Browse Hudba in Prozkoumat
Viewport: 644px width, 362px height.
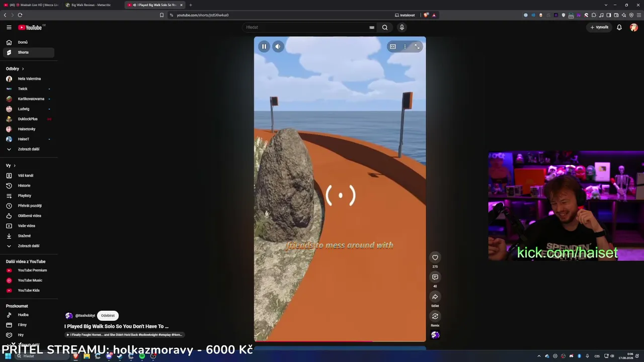[29, 315]
